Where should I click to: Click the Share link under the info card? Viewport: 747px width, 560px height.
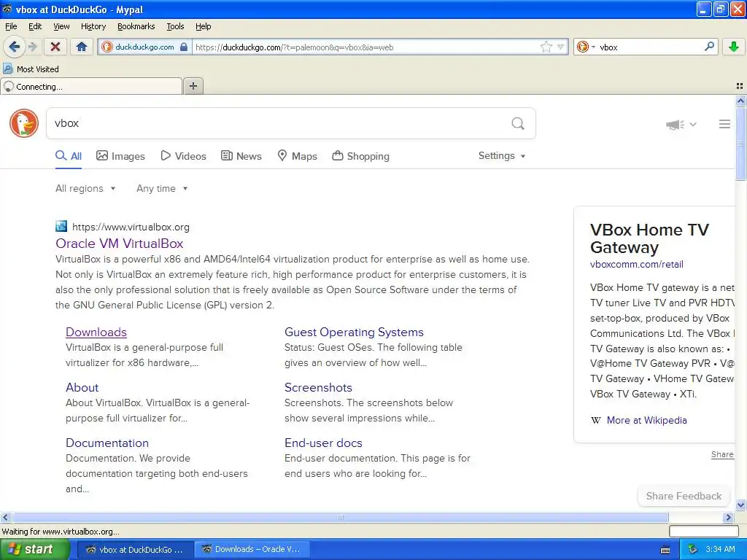tap(722, 454)
